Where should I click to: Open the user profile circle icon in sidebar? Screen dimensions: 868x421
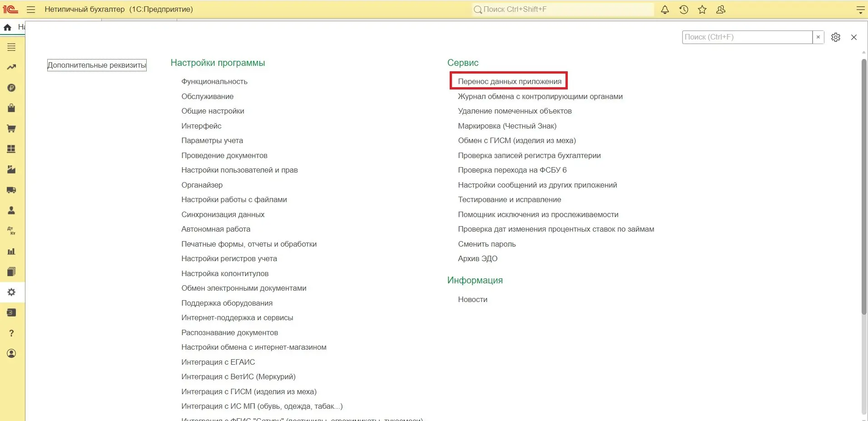[x=11, y=353]
